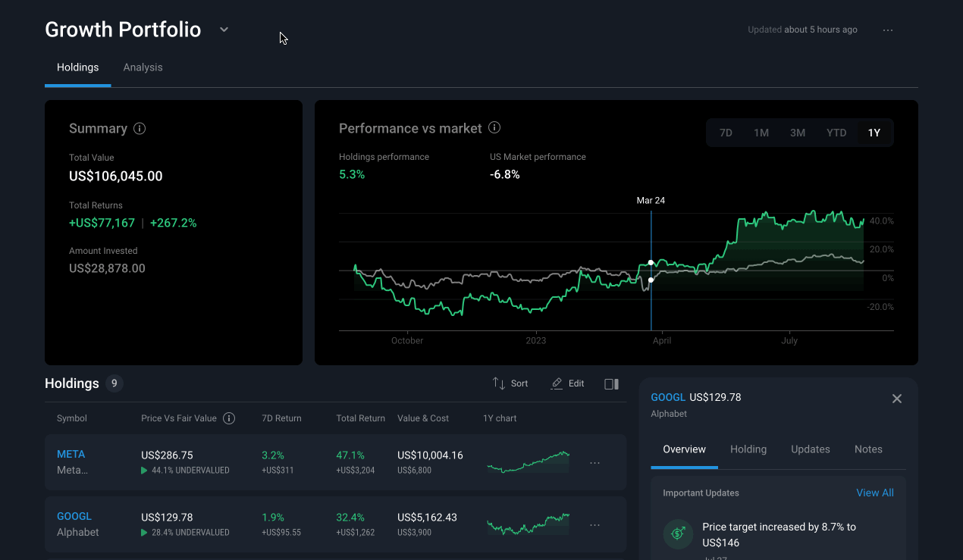Screen dimensions: 963x560
Task: Select the 3M time range
Action: click(x=798, y=133)
